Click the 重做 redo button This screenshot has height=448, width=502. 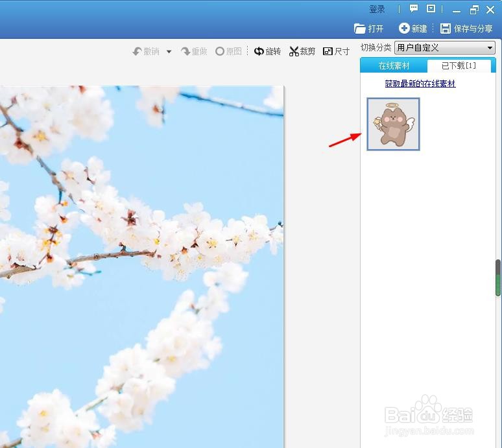point(194,51)
